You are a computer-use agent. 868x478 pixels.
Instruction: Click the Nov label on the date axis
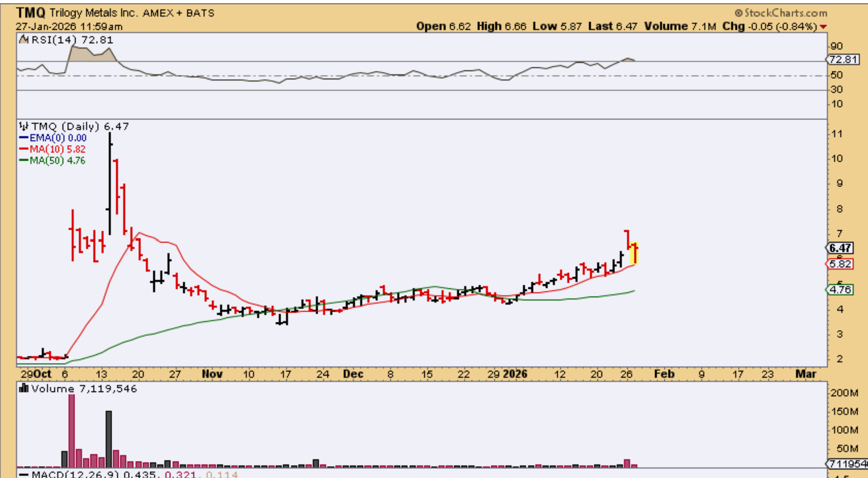(212, 374)
